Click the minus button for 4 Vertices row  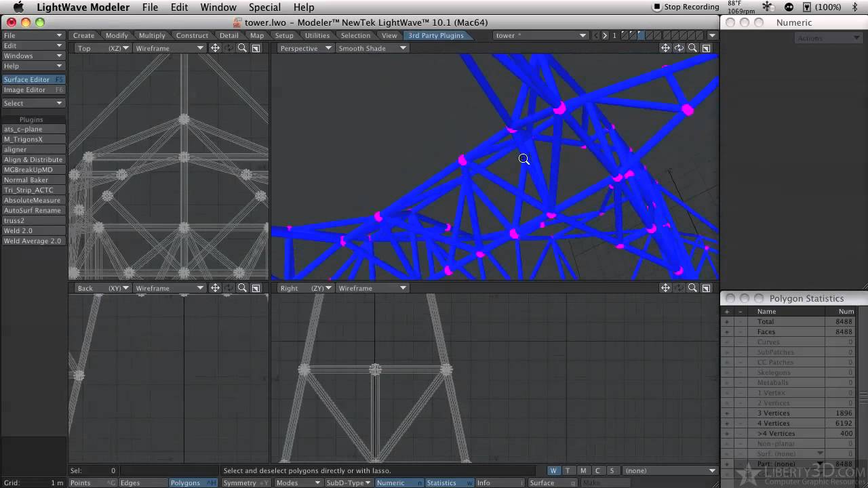[x=740, y=424]
